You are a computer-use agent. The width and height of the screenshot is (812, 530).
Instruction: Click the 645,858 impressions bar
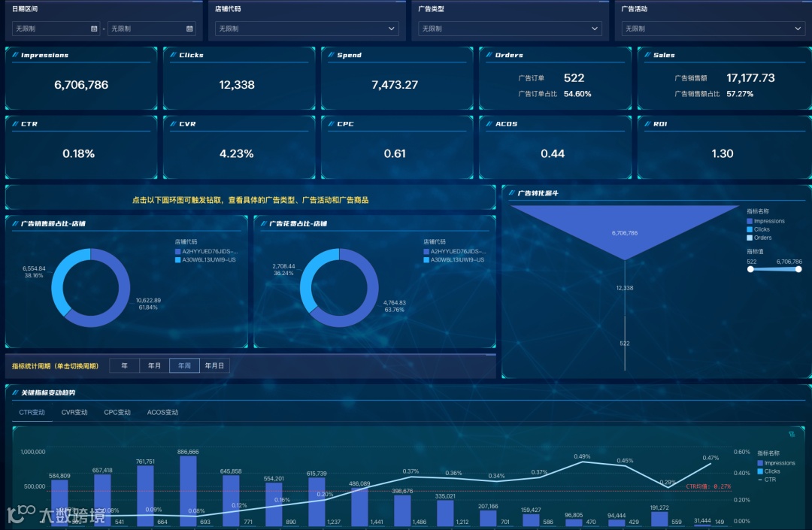point(231,501)
